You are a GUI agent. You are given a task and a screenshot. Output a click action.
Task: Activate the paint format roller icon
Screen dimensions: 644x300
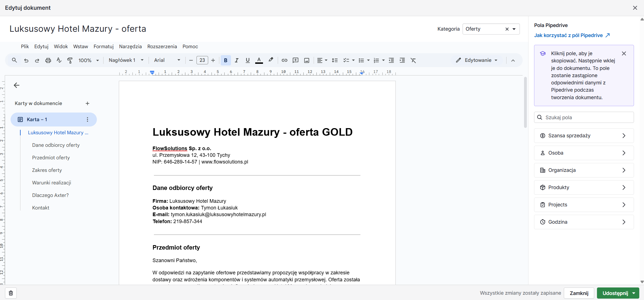tap(70, 60)
